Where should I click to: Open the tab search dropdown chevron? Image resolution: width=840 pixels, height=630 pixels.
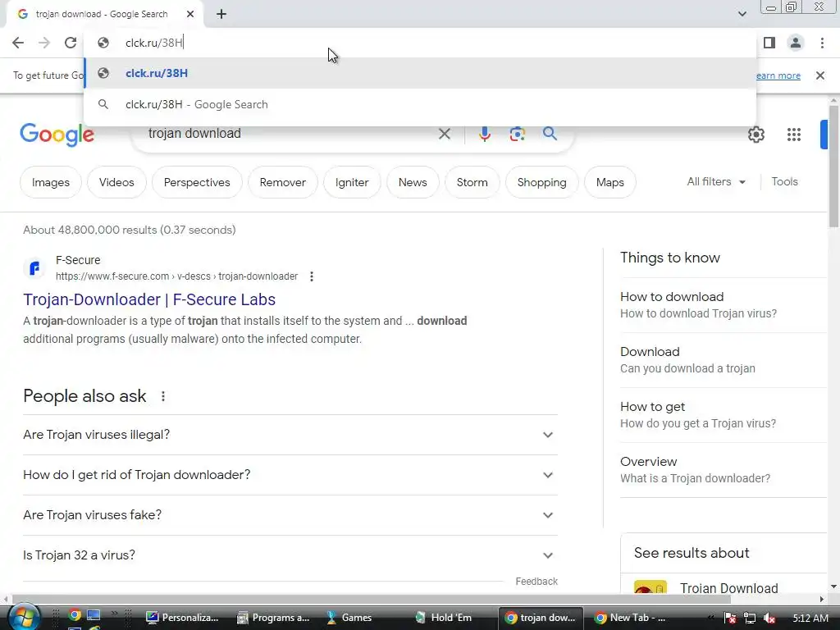(742, 14)
